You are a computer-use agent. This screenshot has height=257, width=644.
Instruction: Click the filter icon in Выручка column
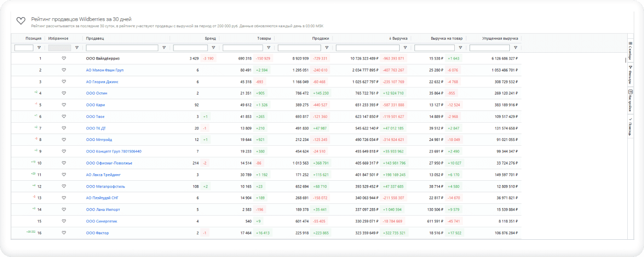[x=405, y=48]
